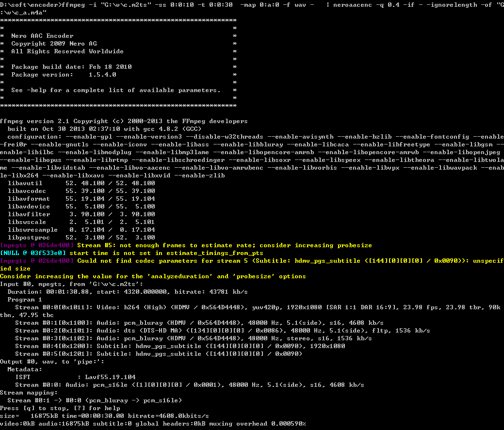Click the 'Metadata:' line
Viewport: 504px width, 430px height.
pos(25,369)
